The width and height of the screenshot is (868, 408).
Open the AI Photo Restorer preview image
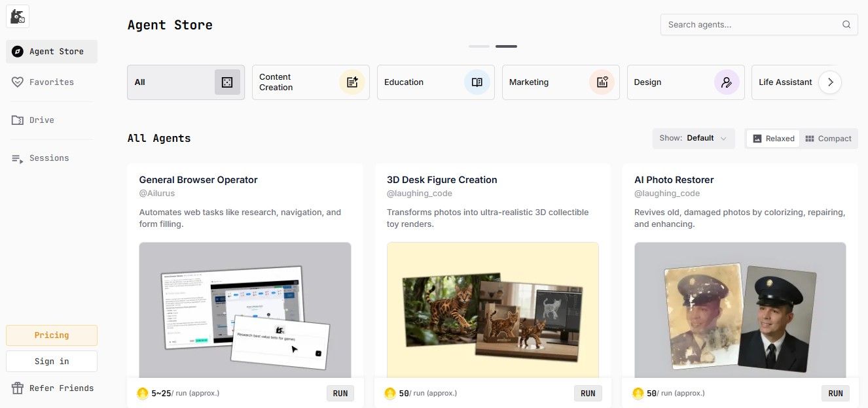(740, 310)
